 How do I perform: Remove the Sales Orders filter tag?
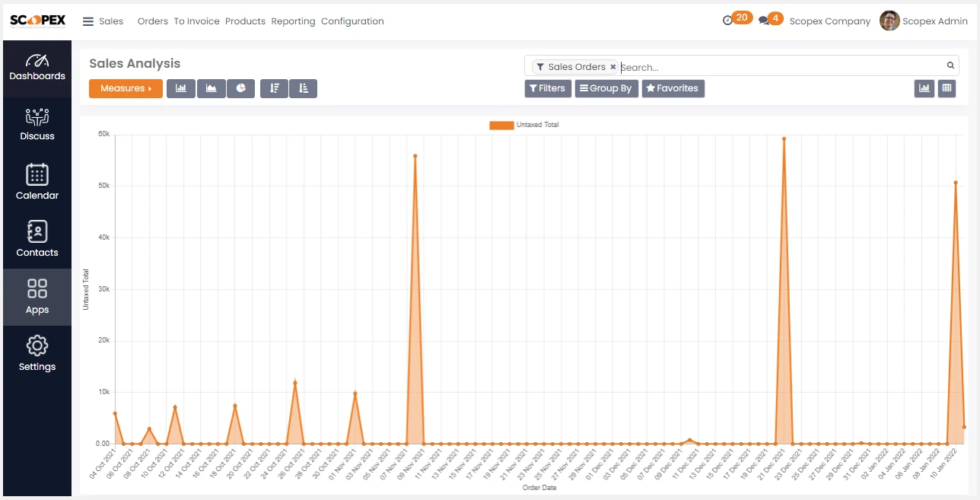[613, 67]
